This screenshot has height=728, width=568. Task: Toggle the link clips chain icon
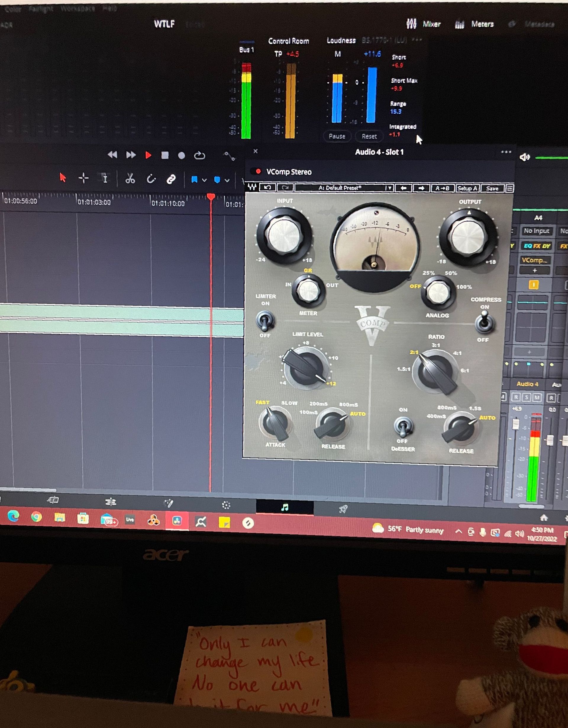point(171,180)
